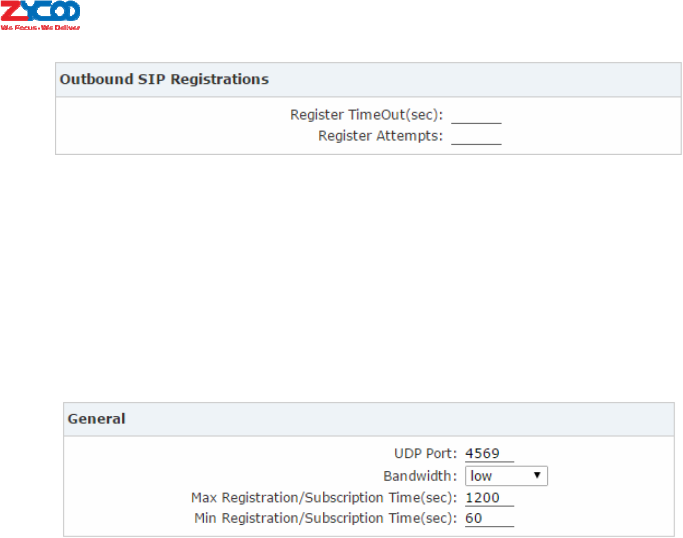Click the 'Register TimeOut(sec):' label
683x538 pixels.
click(x=366, y=115)
